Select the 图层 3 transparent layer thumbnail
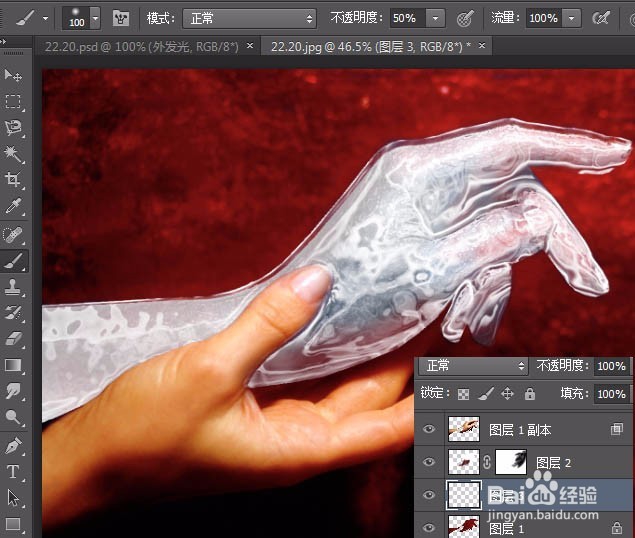 click(464, 495)
